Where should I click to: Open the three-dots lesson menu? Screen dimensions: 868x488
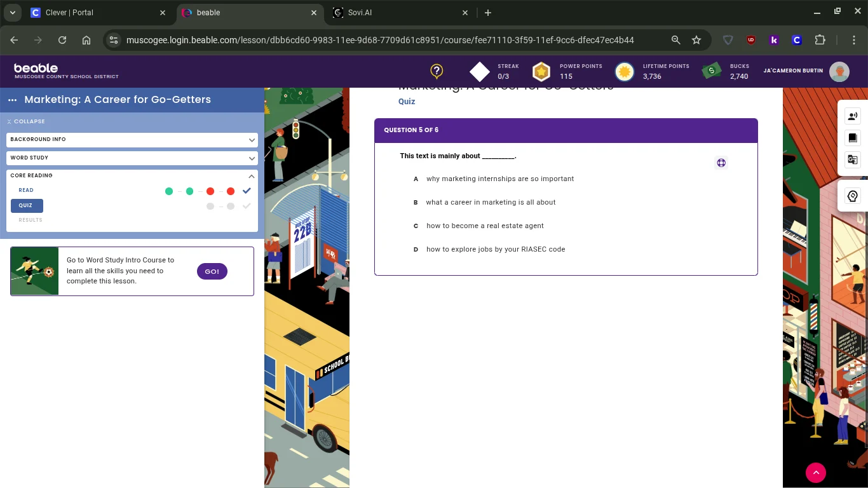[12, 100]
